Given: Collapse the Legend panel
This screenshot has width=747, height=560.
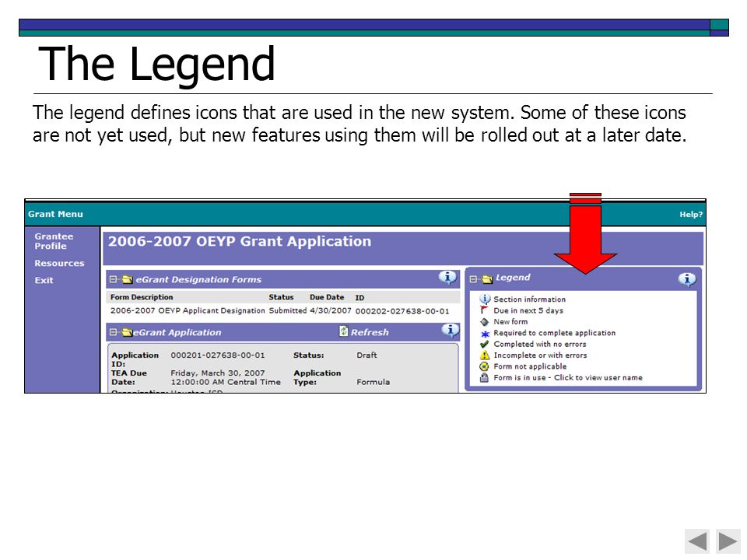Looking at the screenshot, I should [x=473, y=279].
